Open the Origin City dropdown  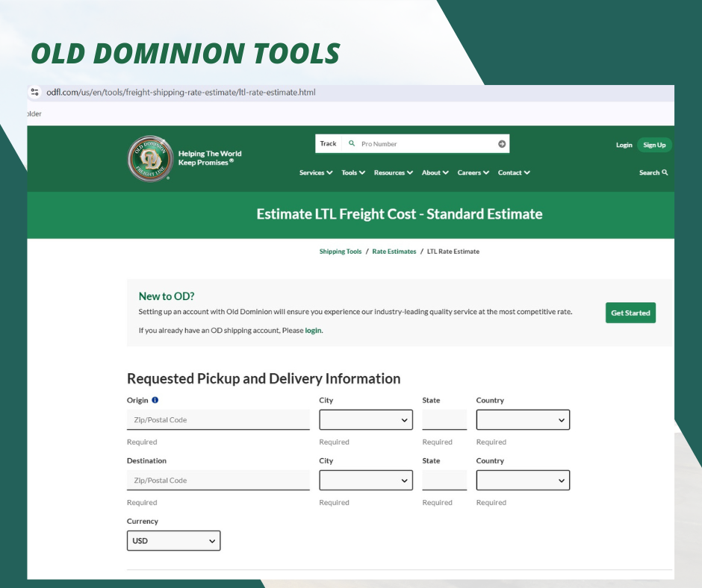coord(366,420)
